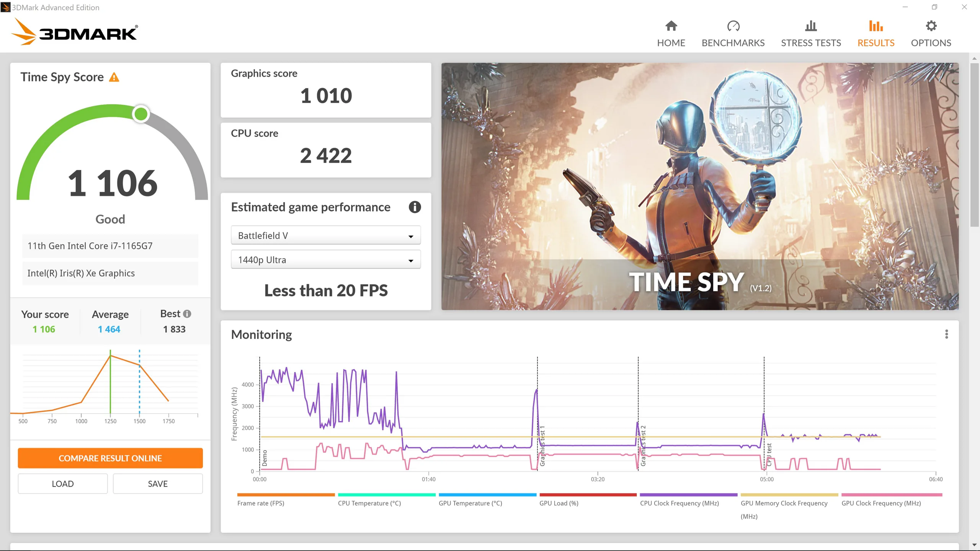Minimize the 3DMark window
Viewport: 980px width, 551px height.
coord(905,7)
